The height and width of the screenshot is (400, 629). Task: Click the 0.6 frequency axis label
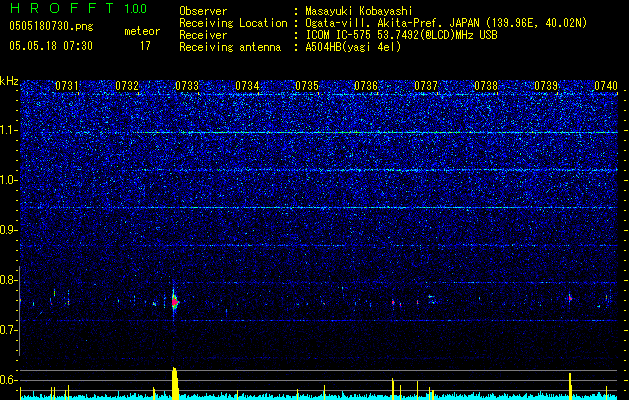8,380
